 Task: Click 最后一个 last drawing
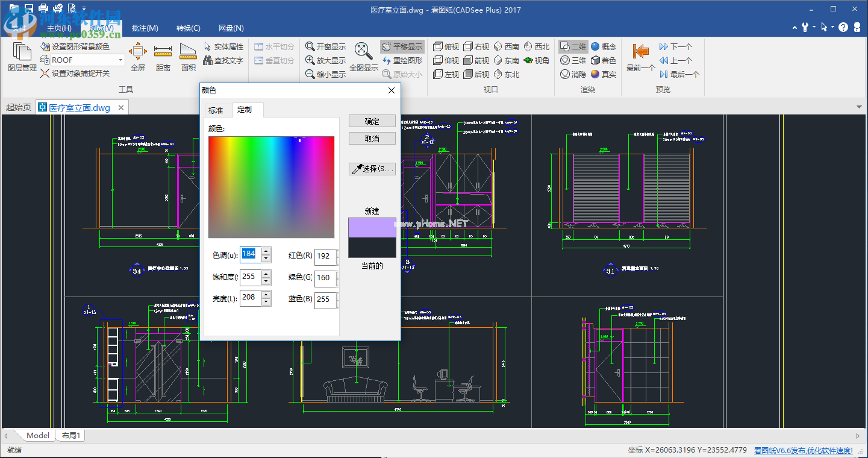[679, 74]
